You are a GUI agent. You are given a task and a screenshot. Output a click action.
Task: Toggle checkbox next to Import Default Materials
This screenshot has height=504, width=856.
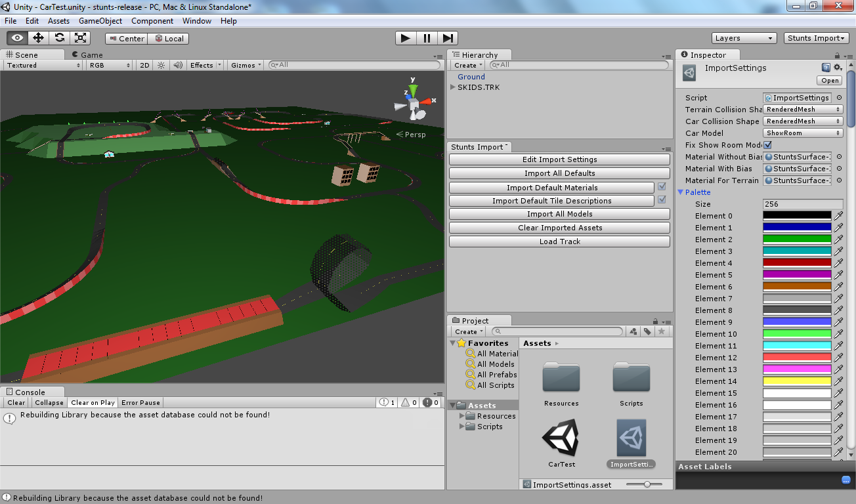pyautogui.click(x=662, y=187)
